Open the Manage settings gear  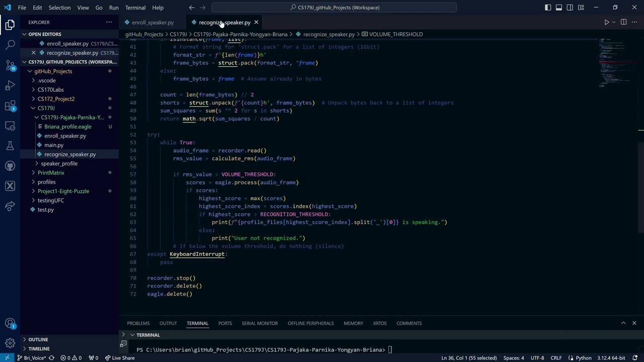pos(10,343)
